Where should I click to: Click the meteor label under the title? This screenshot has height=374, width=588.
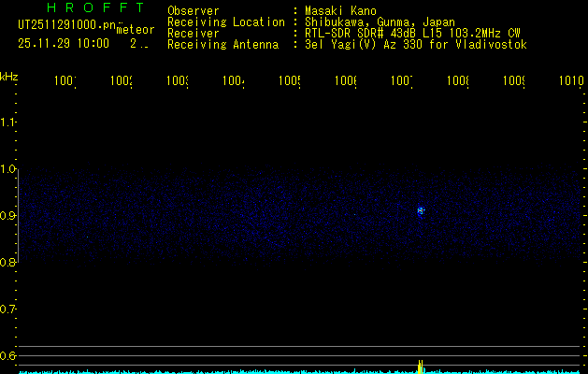point(136,30)
